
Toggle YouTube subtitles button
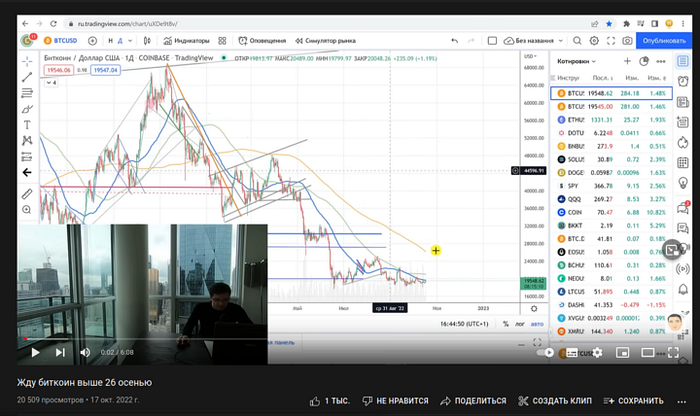click(572, 353)
